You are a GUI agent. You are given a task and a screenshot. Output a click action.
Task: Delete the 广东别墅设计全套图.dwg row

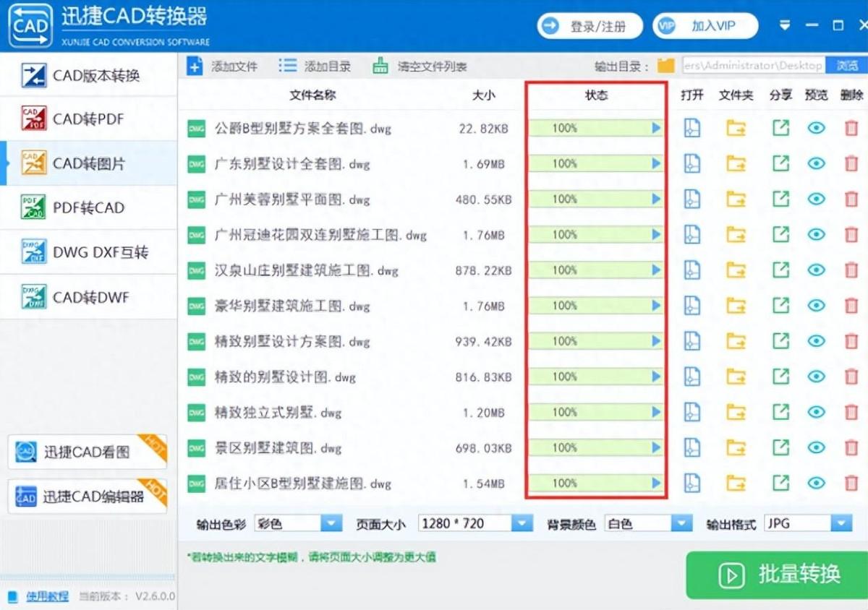(x=851, y=163)
